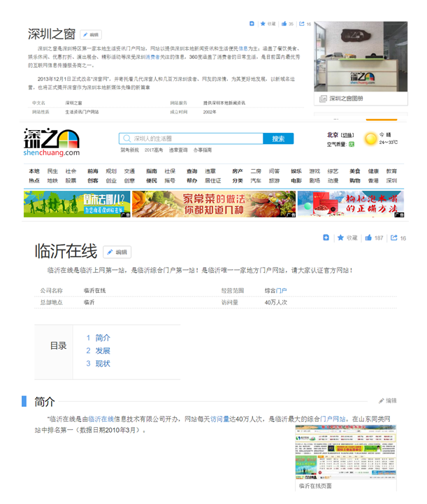
Task: Open the 地铁 navigation item
Action: [x=52, y=180]
